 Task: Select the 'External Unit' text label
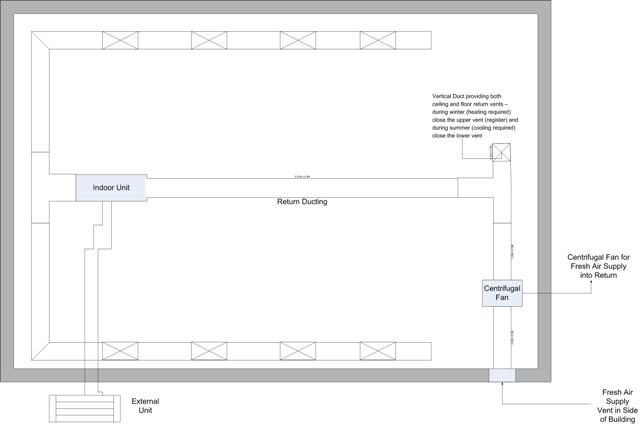(145, 406)
